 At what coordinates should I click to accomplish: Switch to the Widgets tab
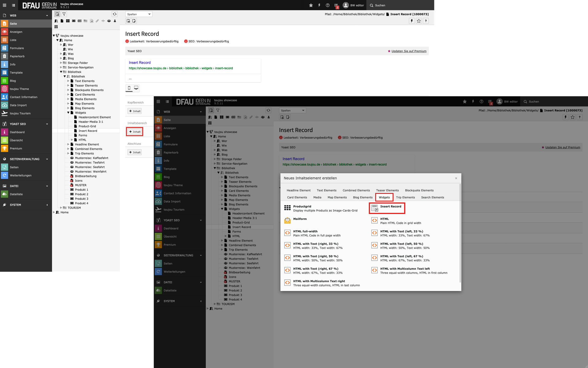[384, 197]
